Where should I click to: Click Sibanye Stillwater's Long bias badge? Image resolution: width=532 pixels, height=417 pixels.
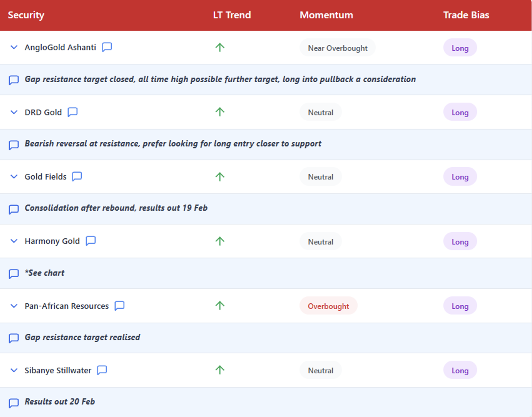[x=460, y=370]
